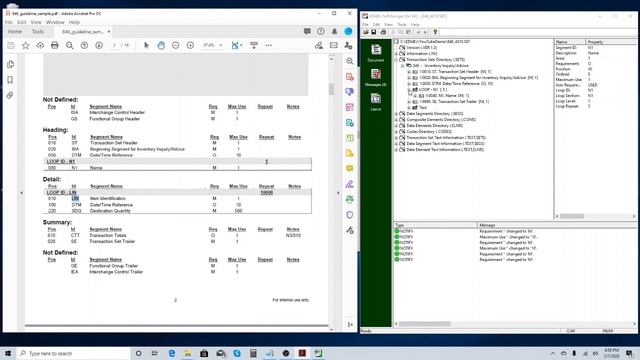Click the Windows Start button
The height and width of the screenshot is (360, 640).
pyautogui.click(x=8, y=353)
